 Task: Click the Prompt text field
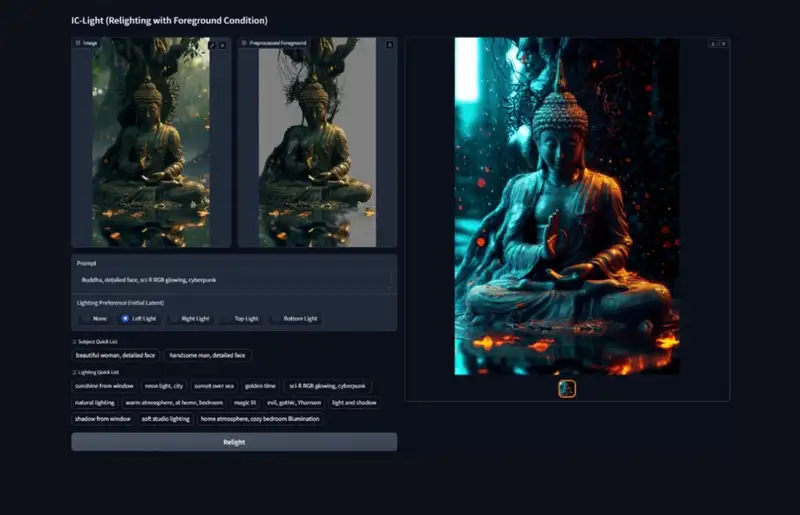coord(234,280)
